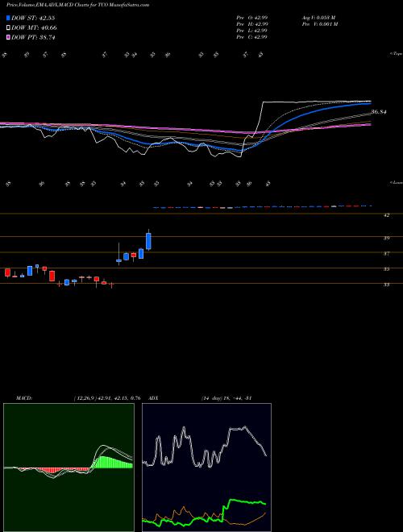Viewport: 403px width, 532px height.
Task: Click the 'Pre L: 42.99' value
Action: pos(252,31)
